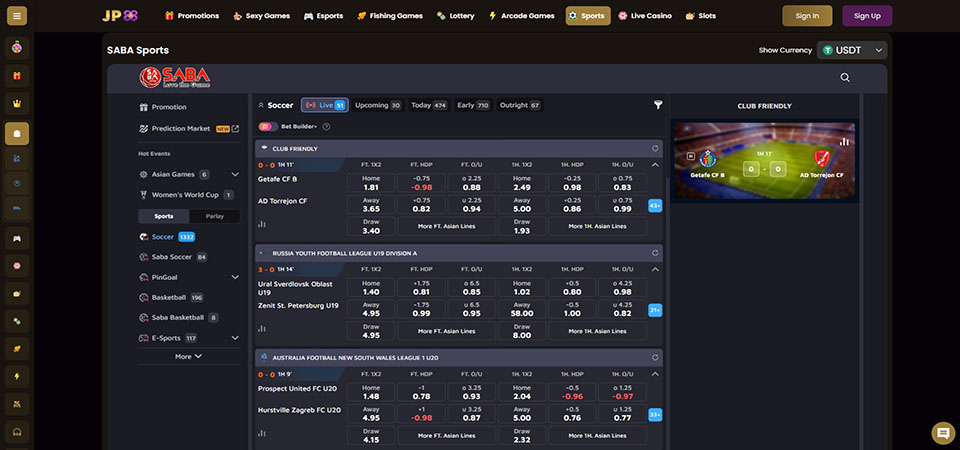Click the SABA Love the Game logo
The image size is (960, 450).
174,77
